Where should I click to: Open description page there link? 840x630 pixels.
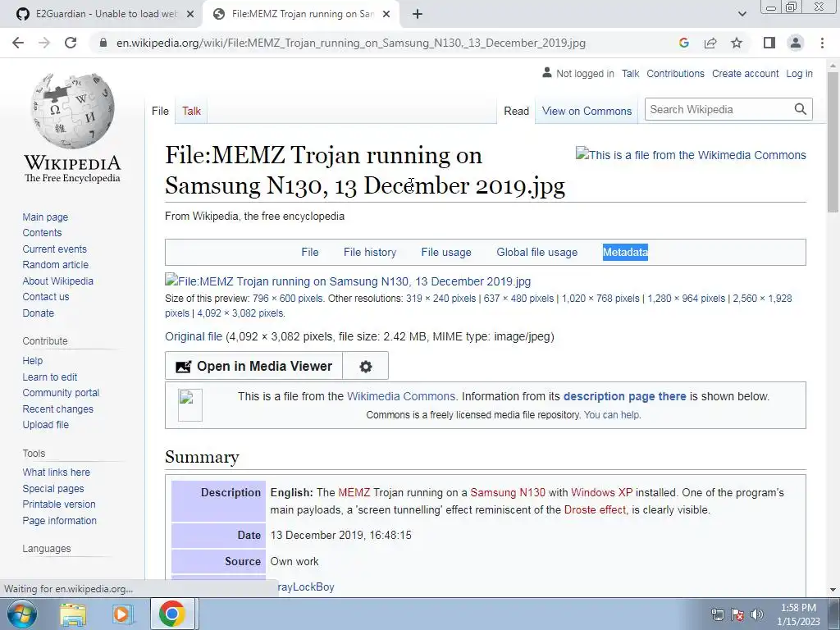(624, 396)
